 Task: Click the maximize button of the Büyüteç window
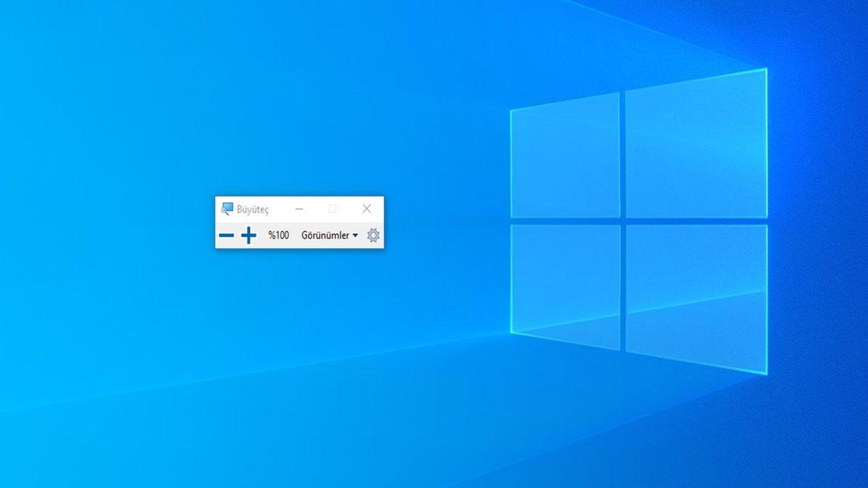tap(333, 208)
